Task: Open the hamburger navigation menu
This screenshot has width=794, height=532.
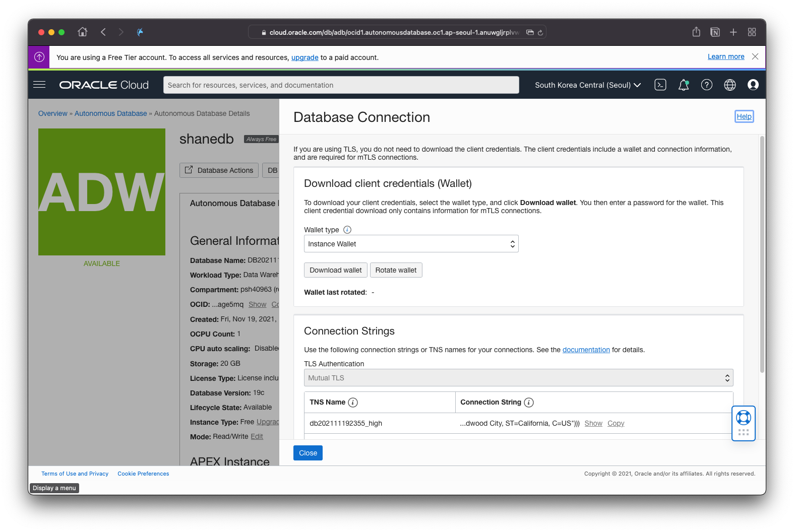Action: [x=39, y=85]
